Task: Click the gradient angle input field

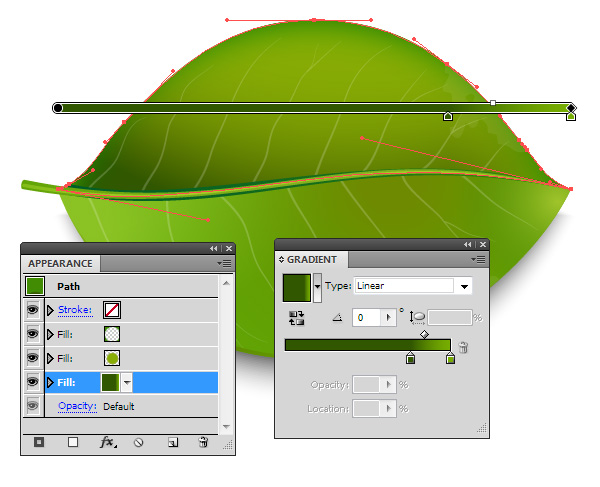Action: tap(373, 318)
